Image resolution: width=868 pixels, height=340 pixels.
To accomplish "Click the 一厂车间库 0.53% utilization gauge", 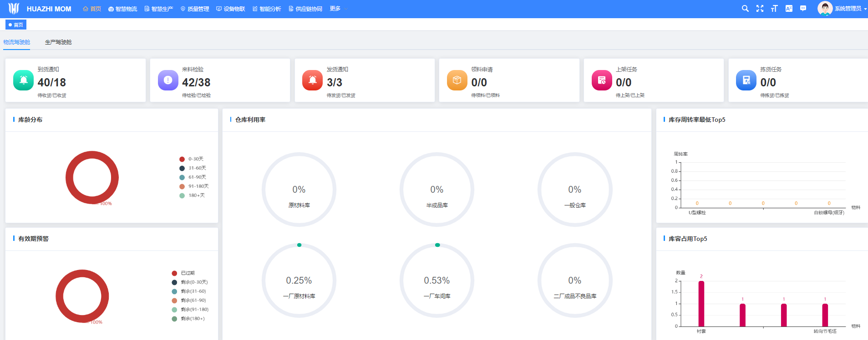I will [x=437, y=280].
